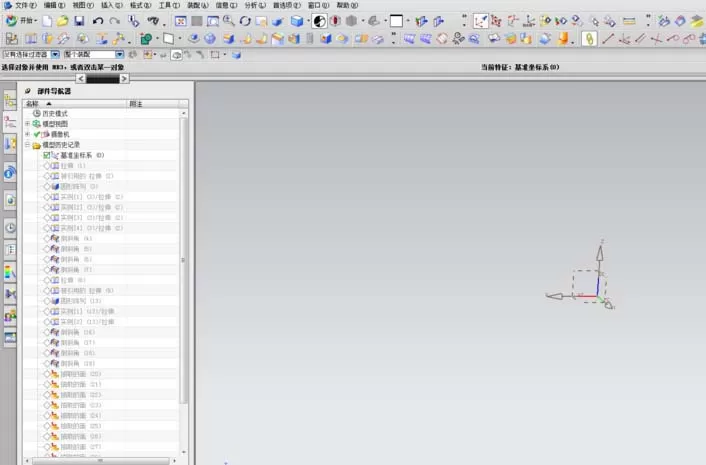Click the green feature icon with red dot

[146, 39]
